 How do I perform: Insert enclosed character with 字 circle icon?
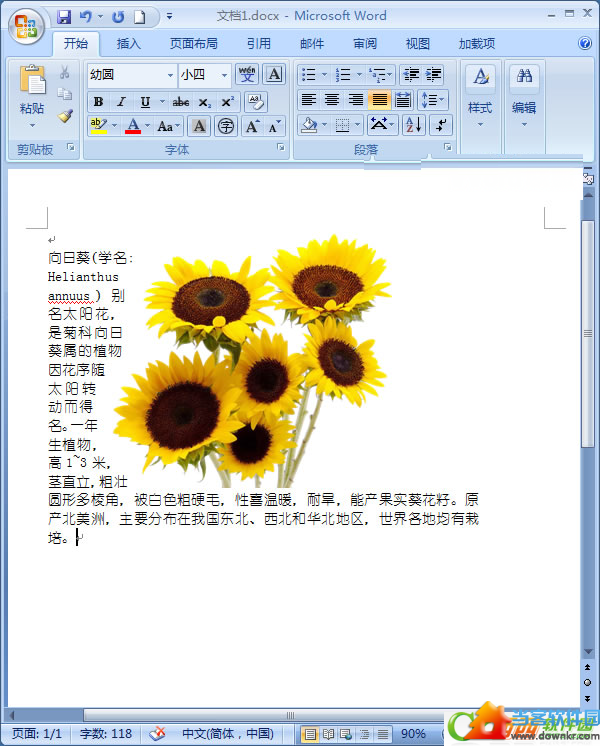[x=226, y=126]
